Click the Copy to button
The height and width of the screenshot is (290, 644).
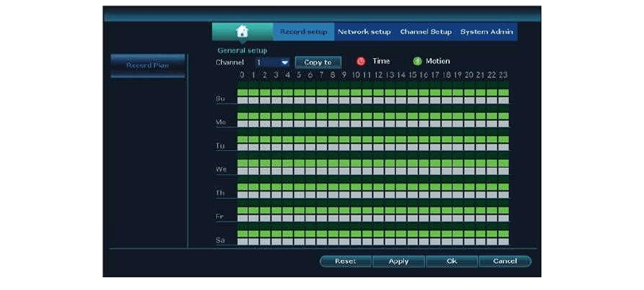point(318,62)
